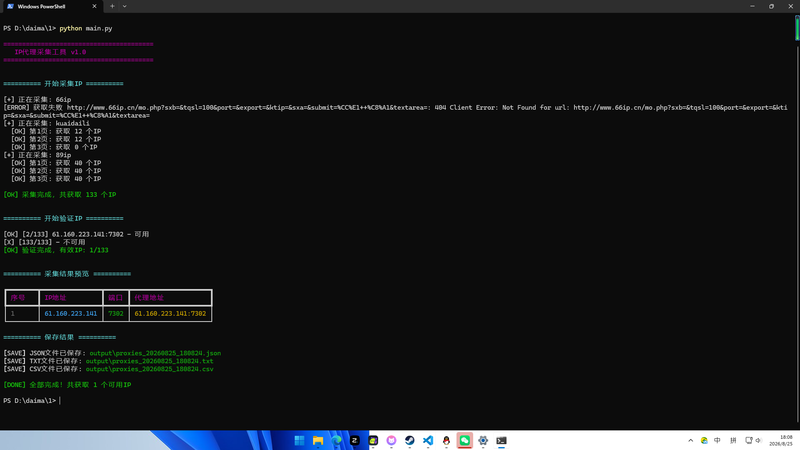Click the banner title 'IP代理采集工具 v1.0'

tap(50, 52)
